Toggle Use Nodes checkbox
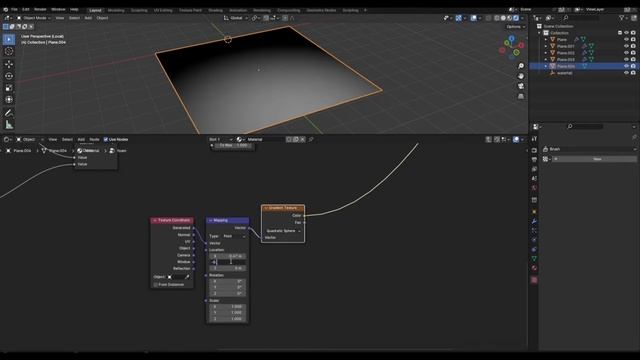This screenshot has height=360, width=640. [x=106, y=140]
